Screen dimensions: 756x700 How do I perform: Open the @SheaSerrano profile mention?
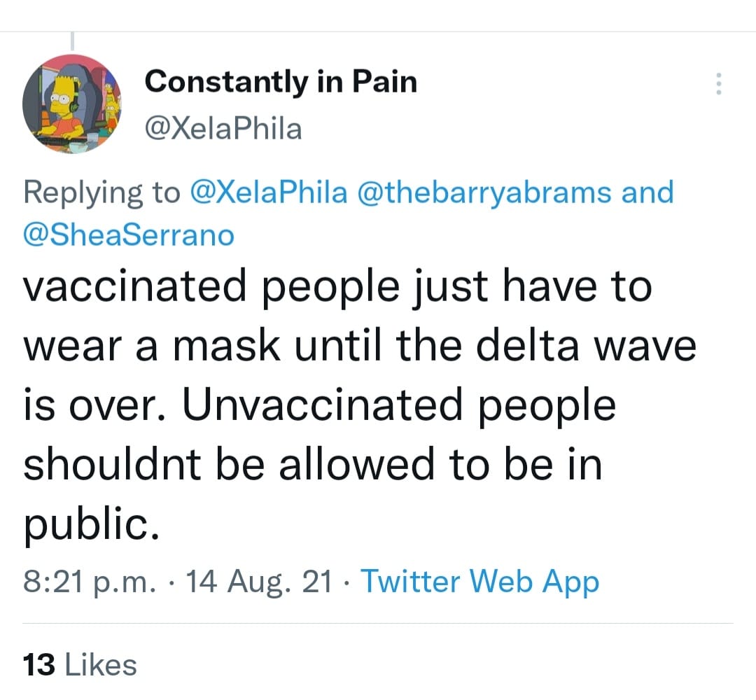[129, 234]
